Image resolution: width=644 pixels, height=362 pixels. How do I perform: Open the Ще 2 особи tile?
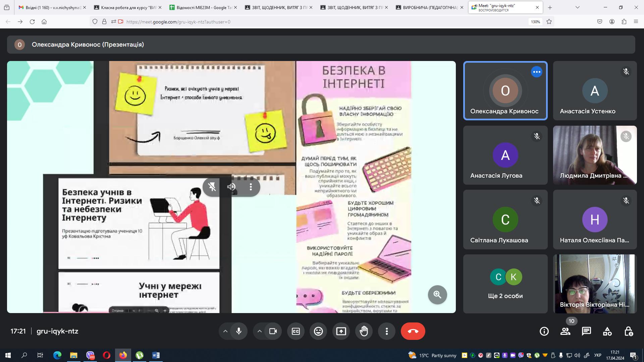pos(505,284)
